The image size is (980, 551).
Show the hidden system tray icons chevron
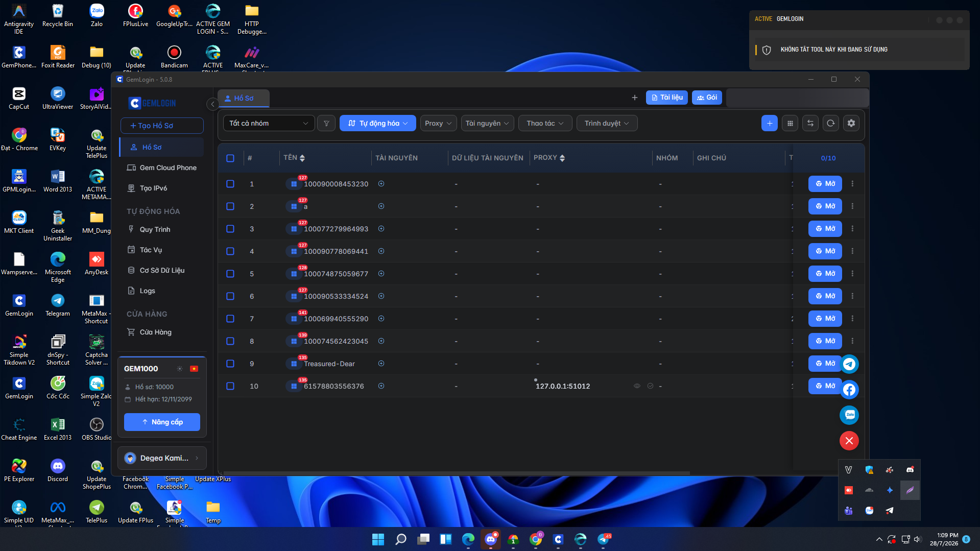point(879,539)
